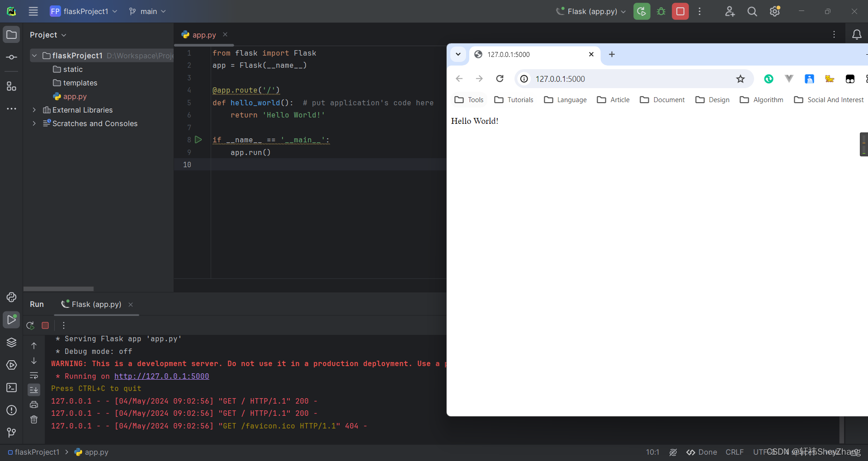Select the static folder in project tree
The width and height of the screenshot is (868, 461).
point(68,69)
